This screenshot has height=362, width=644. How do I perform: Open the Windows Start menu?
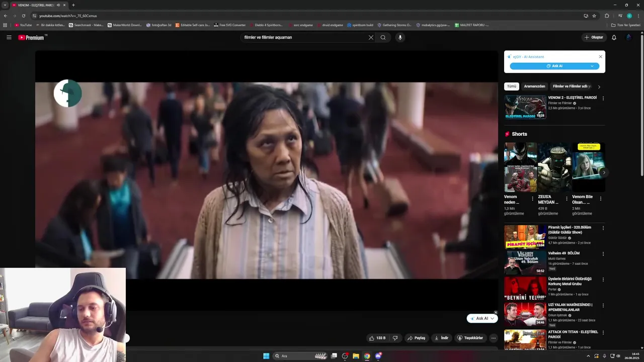pyautogui.click(x=266, y=356)
